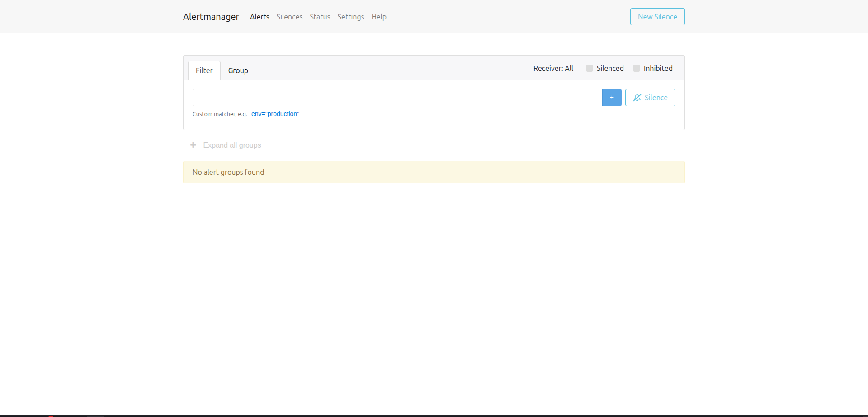Toggle the Inhibited checkbox
Image resolution: width=868 pixels, height=417 pixels.
pos(637,68)
